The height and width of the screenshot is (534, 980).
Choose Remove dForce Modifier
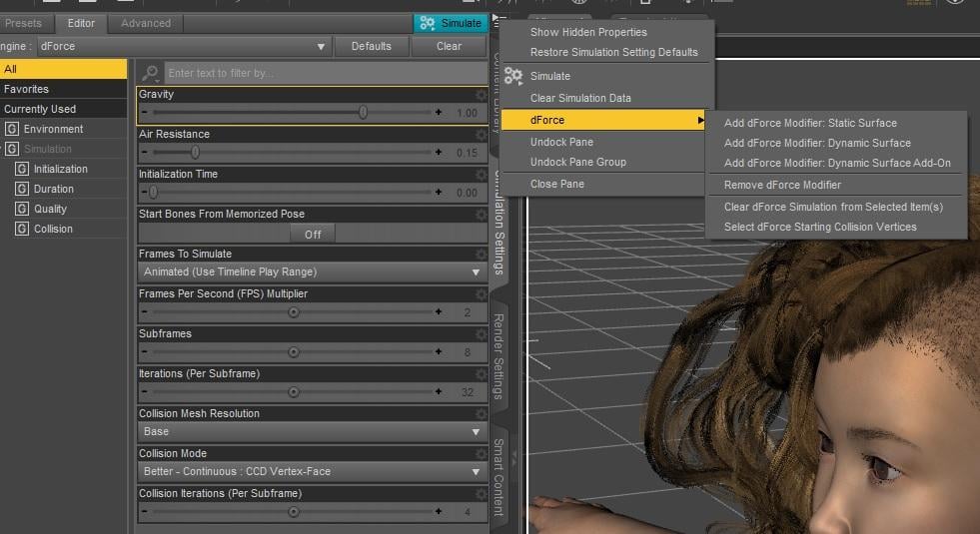782,185
